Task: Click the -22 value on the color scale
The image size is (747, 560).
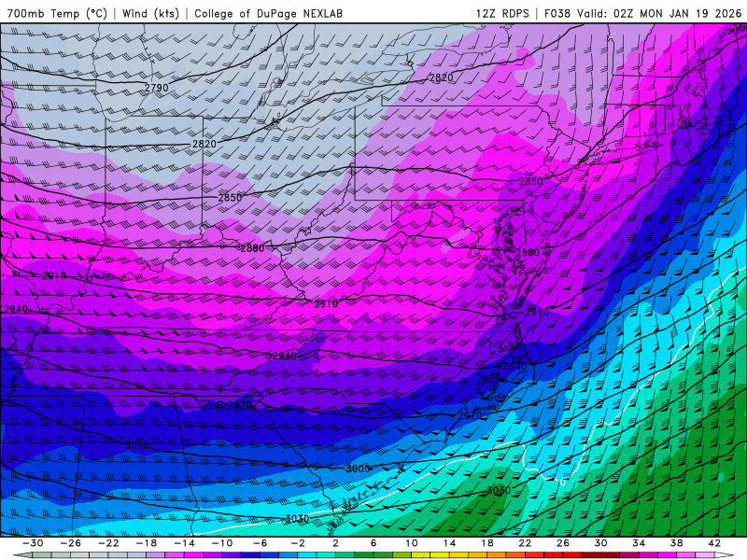Action: [x=108, y=543]
